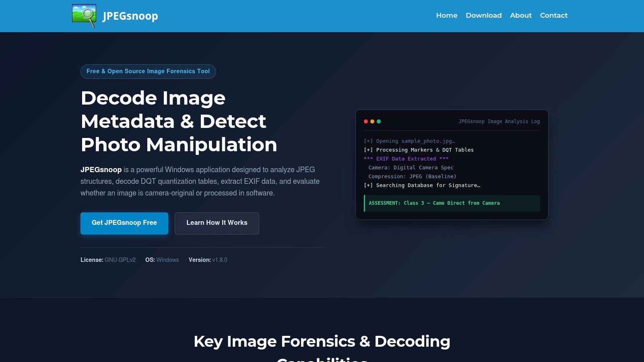Viewport: 644px width, 362px height.
Task: Click the yellow dot in analysis log window
Action: coord(372,121)
